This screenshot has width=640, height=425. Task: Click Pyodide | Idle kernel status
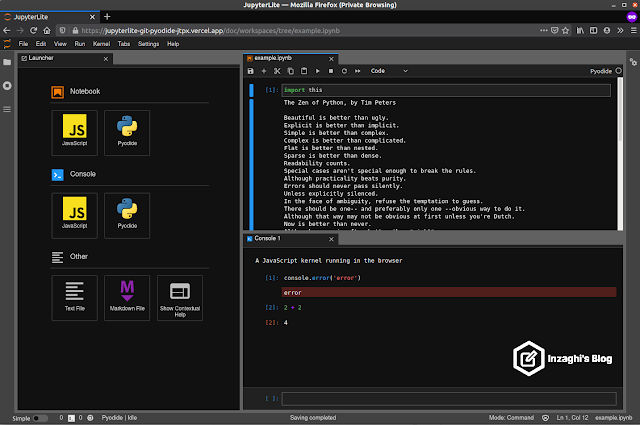point(119,418)
